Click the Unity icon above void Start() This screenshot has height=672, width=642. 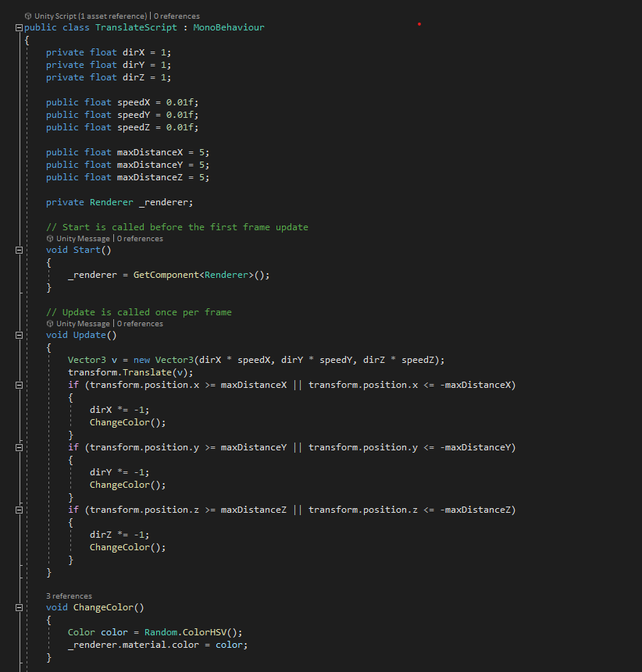(50, 239)
